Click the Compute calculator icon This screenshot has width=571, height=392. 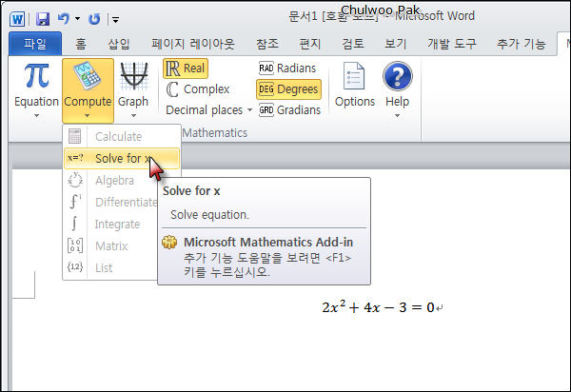pyautogui.click(x=88, y=75)
